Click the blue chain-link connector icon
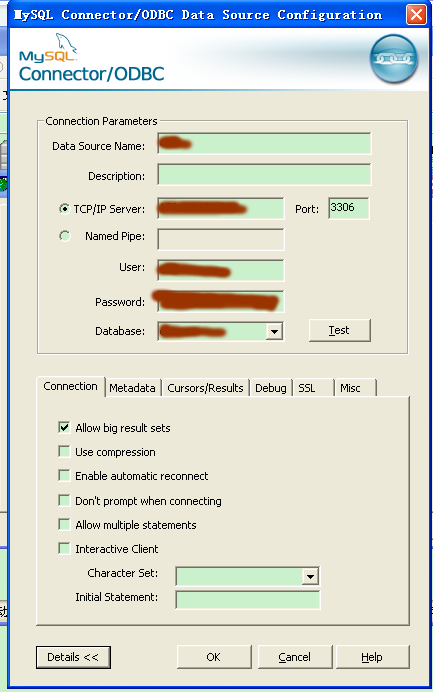Screen dimensions: 433x692 393,58
